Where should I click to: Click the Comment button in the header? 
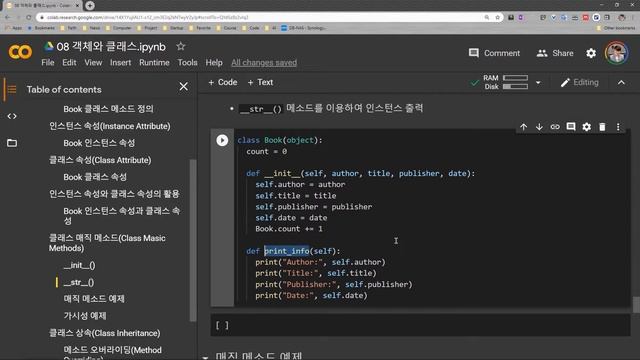[x=494, y=53]
